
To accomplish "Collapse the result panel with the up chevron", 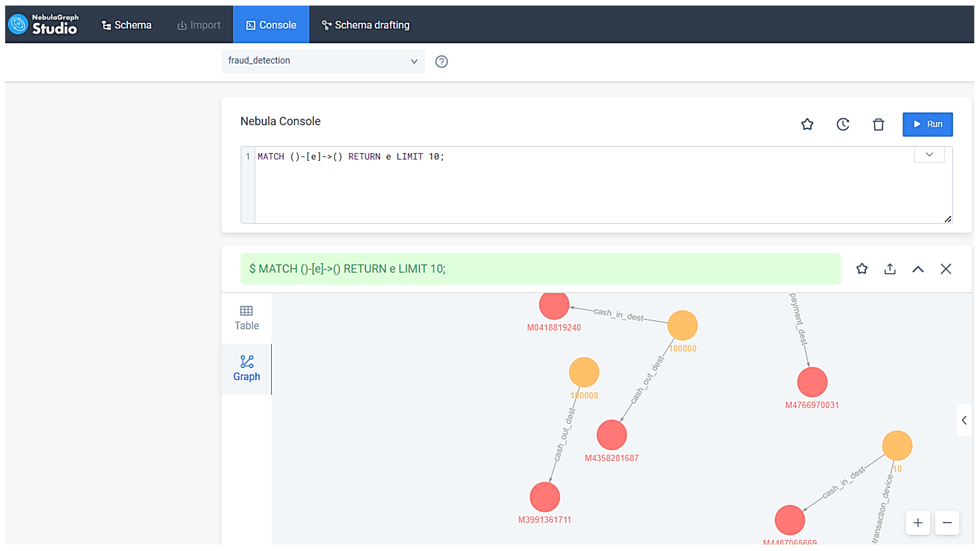I will coord(918,269).
